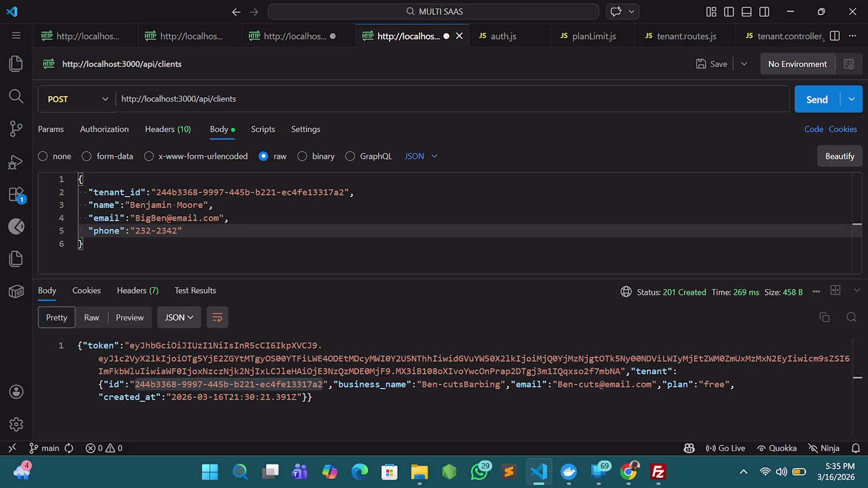Select the GraphQL body radio option
The width and height of the screenshot is (868, 488).
pyautogui.click(x=350, y=156)
